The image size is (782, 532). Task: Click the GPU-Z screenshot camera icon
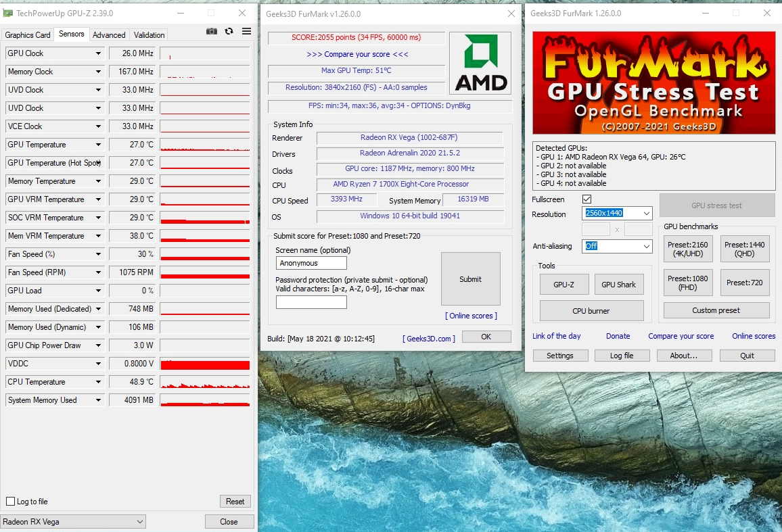tap(212, 31)
